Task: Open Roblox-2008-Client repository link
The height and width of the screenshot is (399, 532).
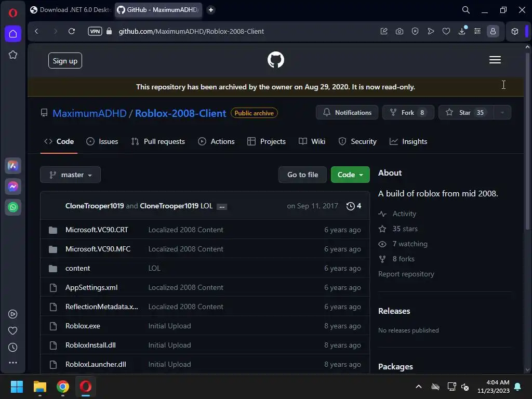Action: [180, 113]
